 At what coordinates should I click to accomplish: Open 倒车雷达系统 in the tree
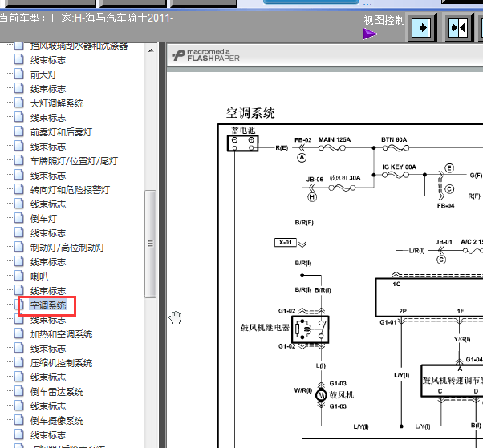(x=57, y=392)
